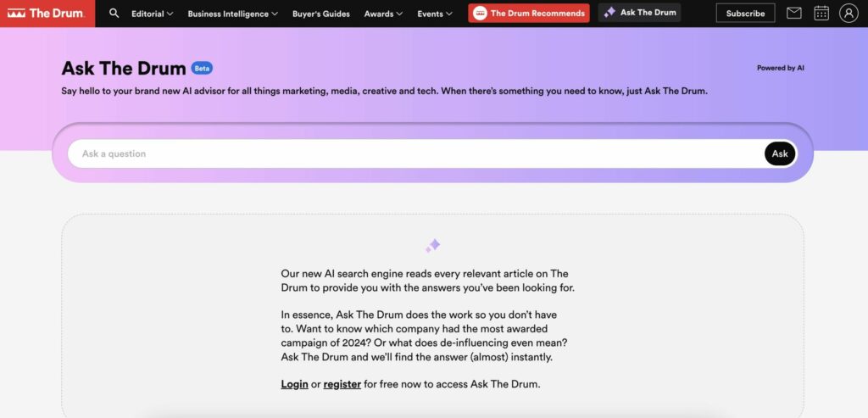868x418 pixels.
Task: Click the sparkle icon above description
Action: point(433,245)
